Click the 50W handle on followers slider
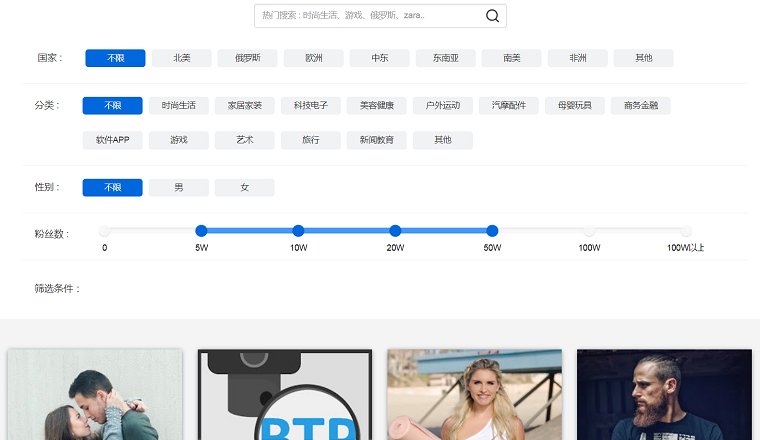The image size is (760, 440). [x=492, y=231]
